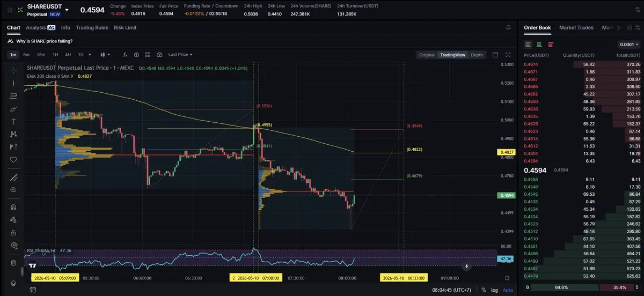The image size is (644, 296).
Task: Select the zoom in tool
Action: click(x=13, y=190)
